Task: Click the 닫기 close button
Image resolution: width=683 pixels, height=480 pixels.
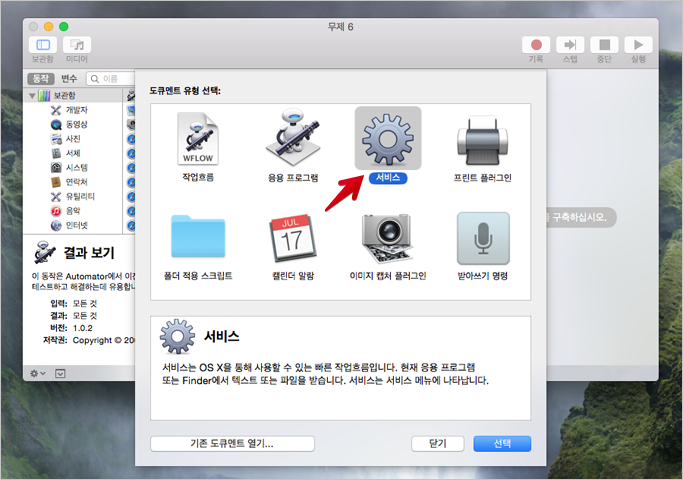Action: click(437, 443)
